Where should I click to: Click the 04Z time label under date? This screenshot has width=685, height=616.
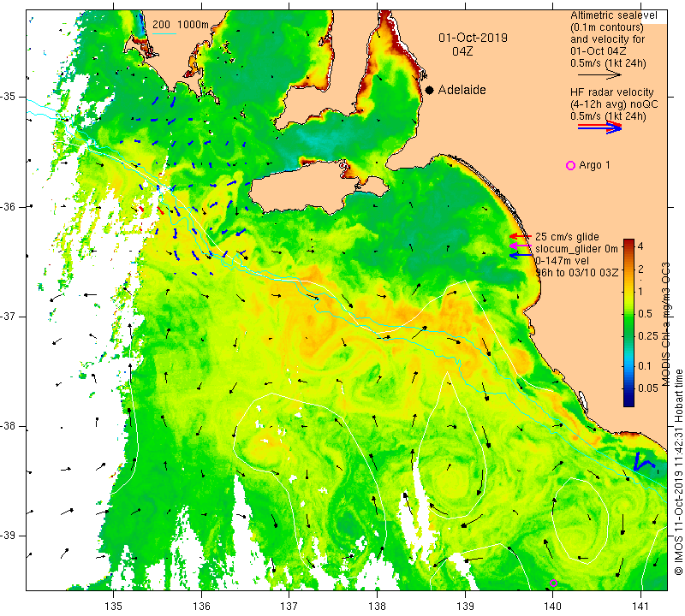coord(462,51)
